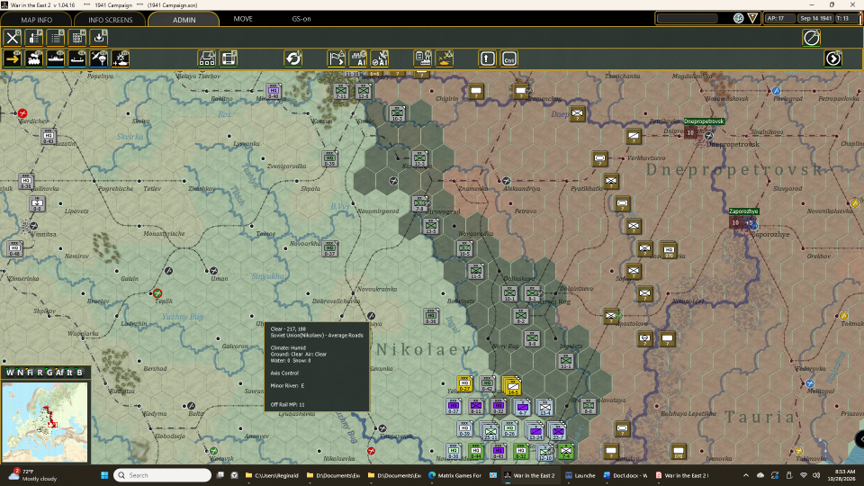
Task: Toggle the W nation filter on minimap
Action: point(10,372)
